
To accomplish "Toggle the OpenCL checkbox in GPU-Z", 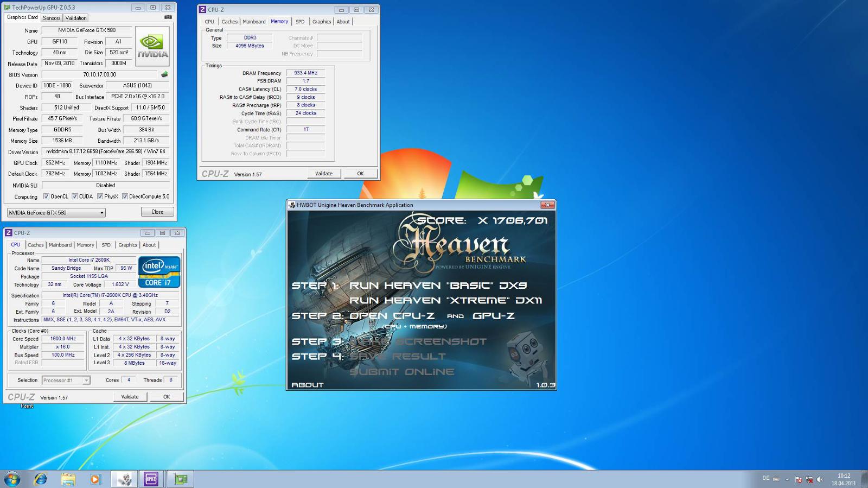I will click(46, 197).
